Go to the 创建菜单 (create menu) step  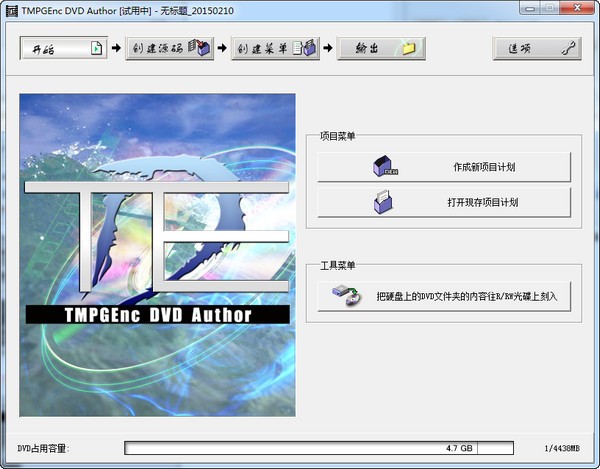pyautogui.click(x=276, y=49)
